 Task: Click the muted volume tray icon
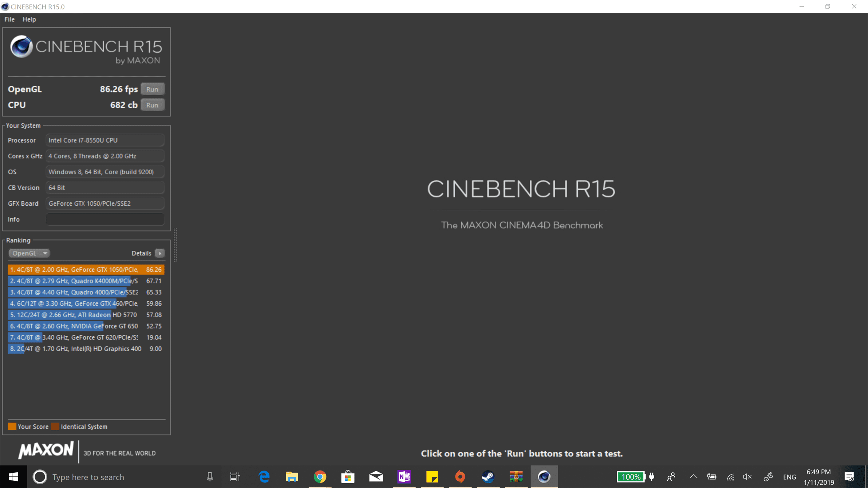(x=747, y=477)
